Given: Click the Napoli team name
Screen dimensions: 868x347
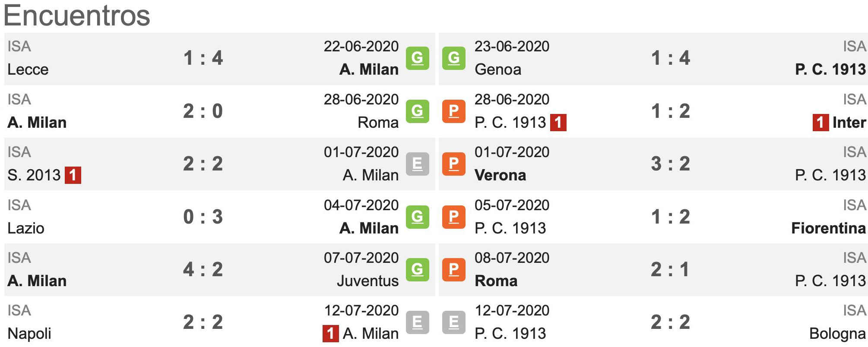Looking at the screenshot, I should [x=29, y=334].
